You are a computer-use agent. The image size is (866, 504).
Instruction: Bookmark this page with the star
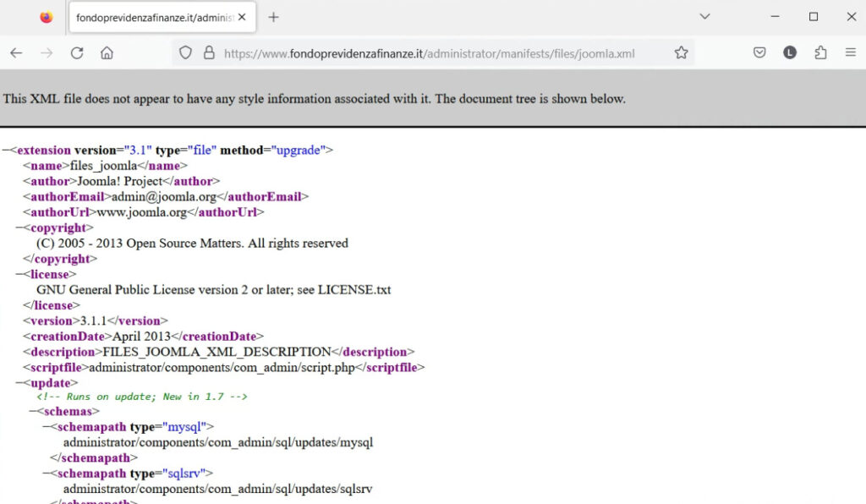[x=681, y=52]
